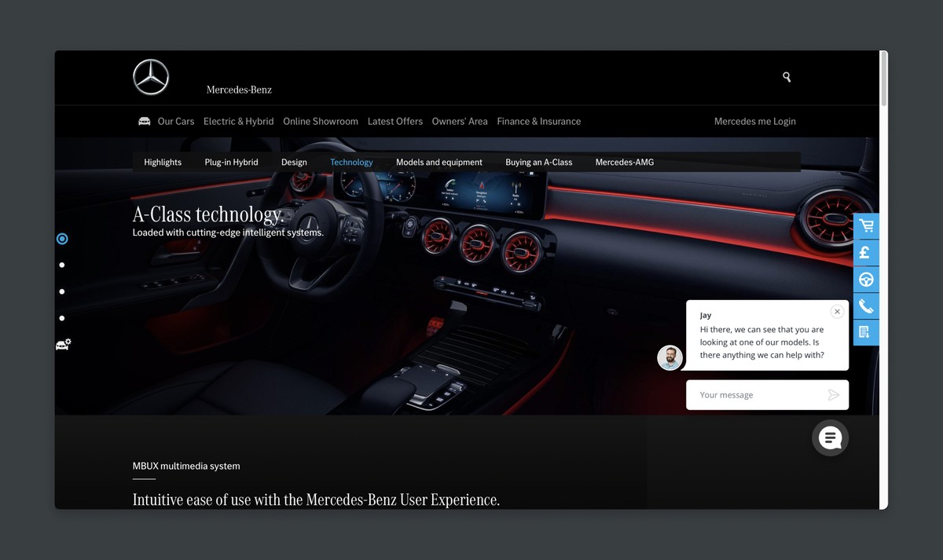Click the phone contact icon
Screen dimensions: 943x560
pos(866,306)
